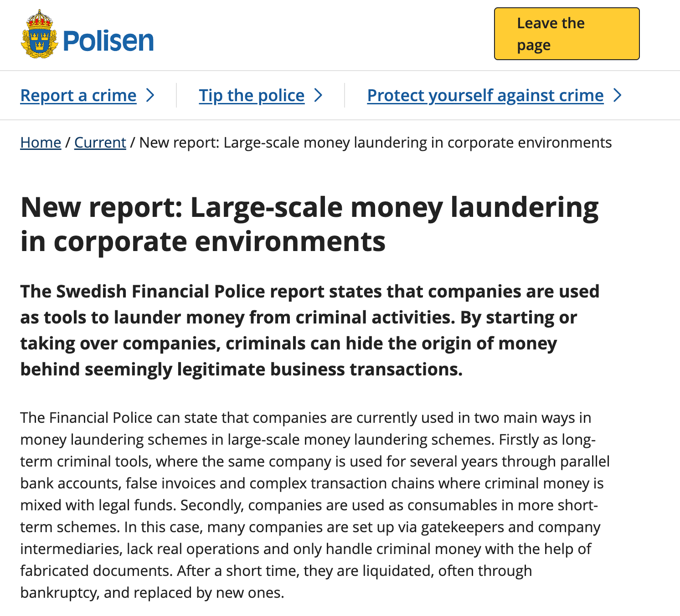The image size is (680, 616).
Task: Click the chevron after Protect yourself against crime
Action: tap(617, 95)
